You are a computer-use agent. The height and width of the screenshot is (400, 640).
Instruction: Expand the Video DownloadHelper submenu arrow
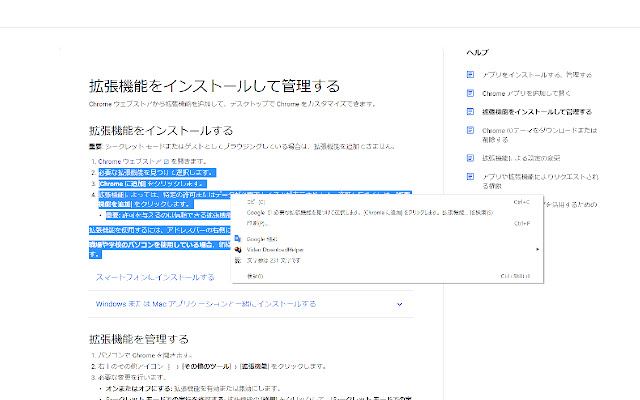(x=538, y=249)
